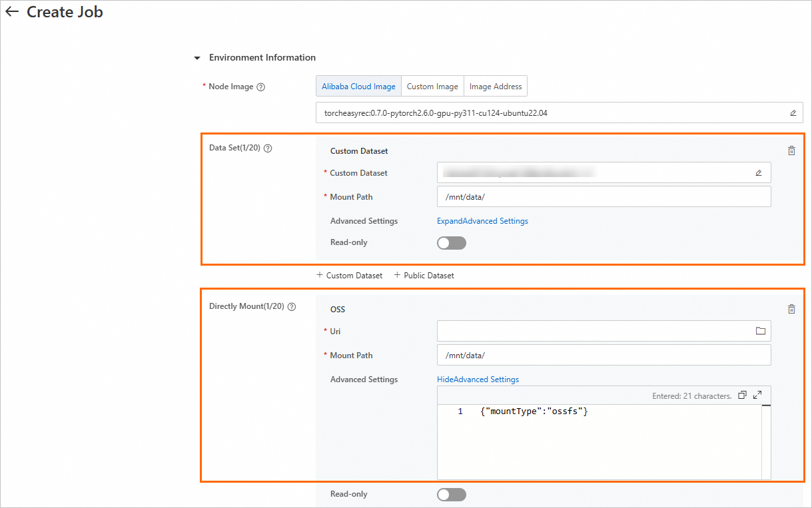The image size is (812, 508).
Task: Click the Custom Dataset Mount Path field
Action: 604,196
